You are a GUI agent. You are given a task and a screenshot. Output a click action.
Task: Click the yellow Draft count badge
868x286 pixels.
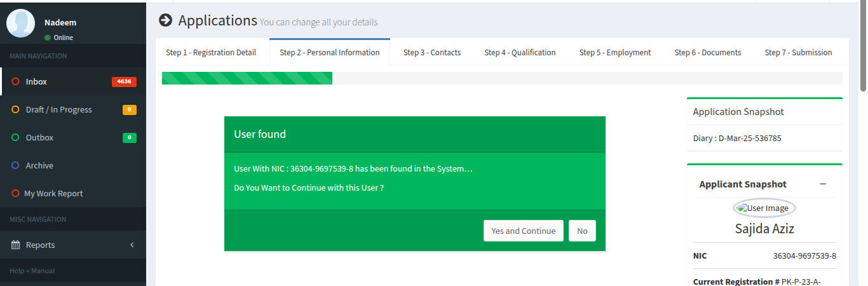[130, 109]
